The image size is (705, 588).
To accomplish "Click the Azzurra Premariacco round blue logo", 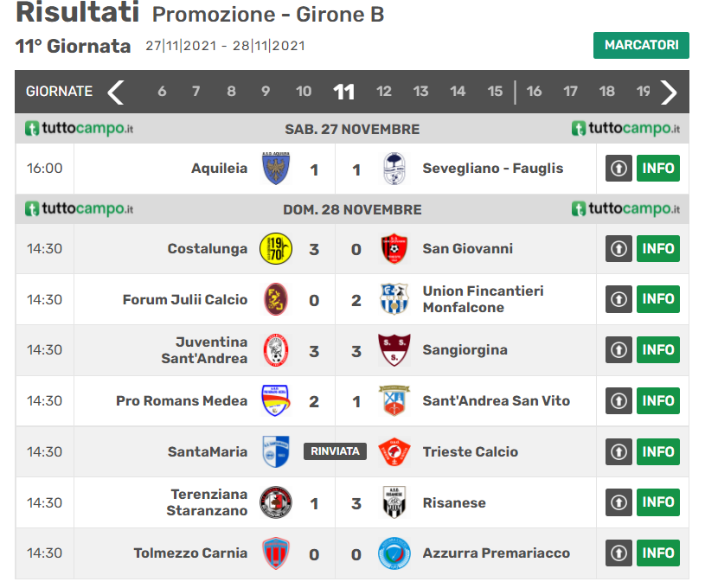I will click(x=394, y=553).
